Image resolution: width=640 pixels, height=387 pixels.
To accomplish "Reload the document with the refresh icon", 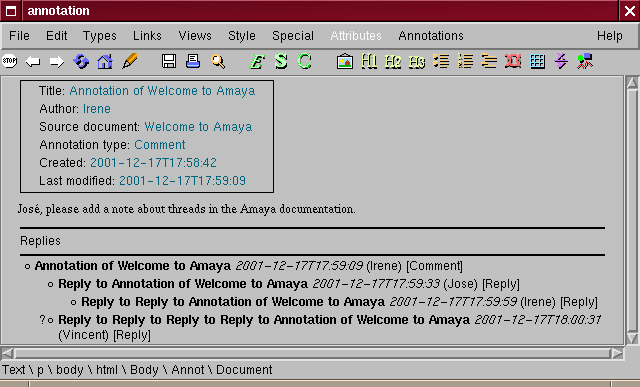I will pyautogui.click(x=81, y=62).
